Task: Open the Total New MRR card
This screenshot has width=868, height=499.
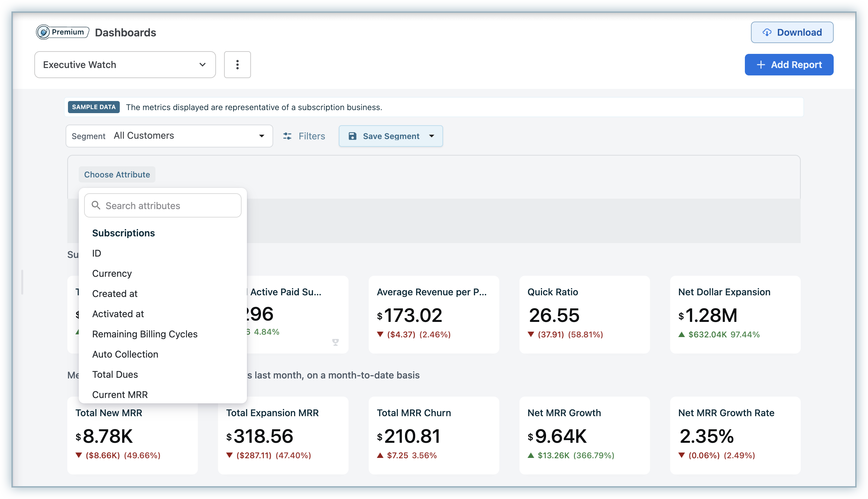Action: (132, 435)
